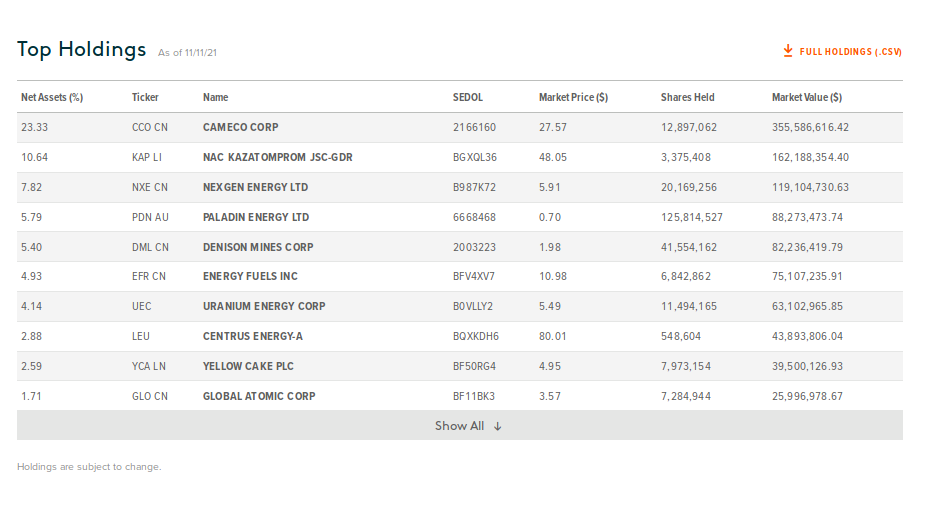This screenshot has width=933, height=515.
Task: Click SEDOL code BGXQL36
Action: (x=475, y=158)
